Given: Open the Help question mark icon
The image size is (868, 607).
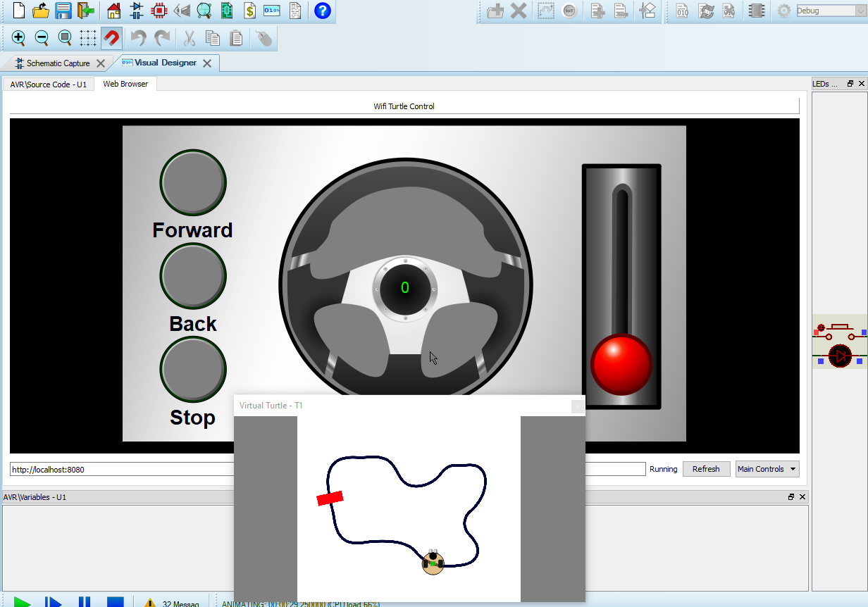Looking at the screenshot, I should tap(322, 11).
